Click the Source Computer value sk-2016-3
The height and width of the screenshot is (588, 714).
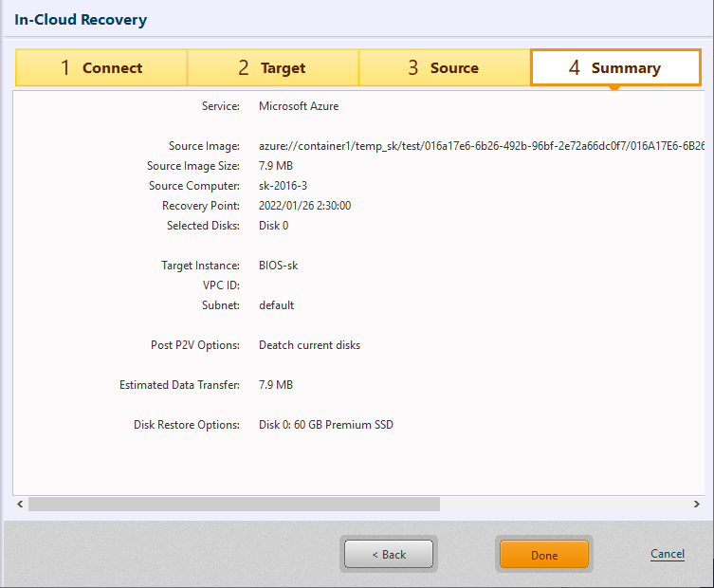click(x=283, y=186)
